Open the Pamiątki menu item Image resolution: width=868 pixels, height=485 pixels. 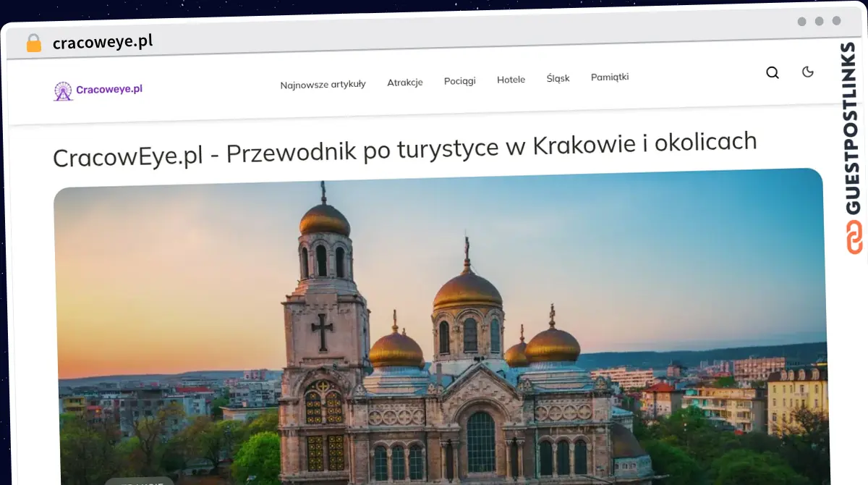point(610,76)
